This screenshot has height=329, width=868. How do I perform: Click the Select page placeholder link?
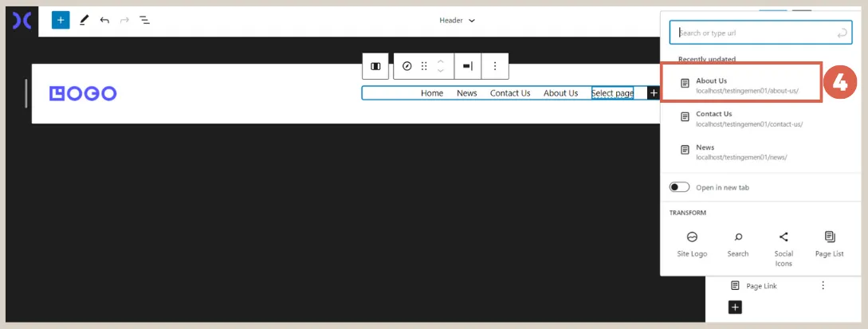pyautogui.click(x=612, y=93)
